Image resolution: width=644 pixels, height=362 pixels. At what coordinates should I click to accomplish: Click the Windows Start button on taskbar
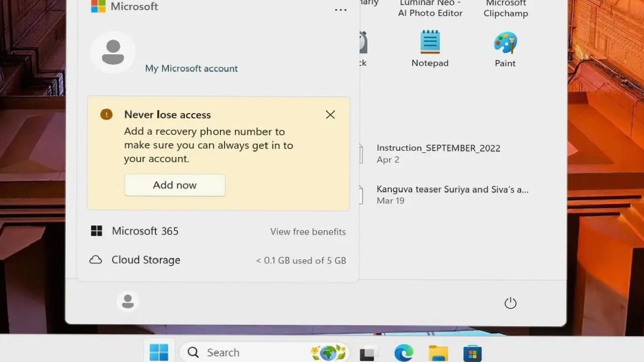pos(159,352)
